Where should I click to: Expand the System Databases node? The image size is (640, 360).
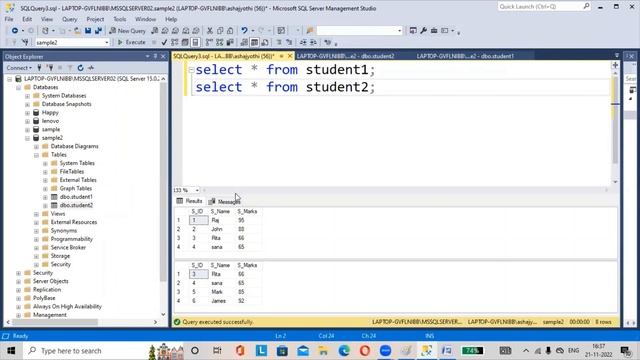[27, 96]
